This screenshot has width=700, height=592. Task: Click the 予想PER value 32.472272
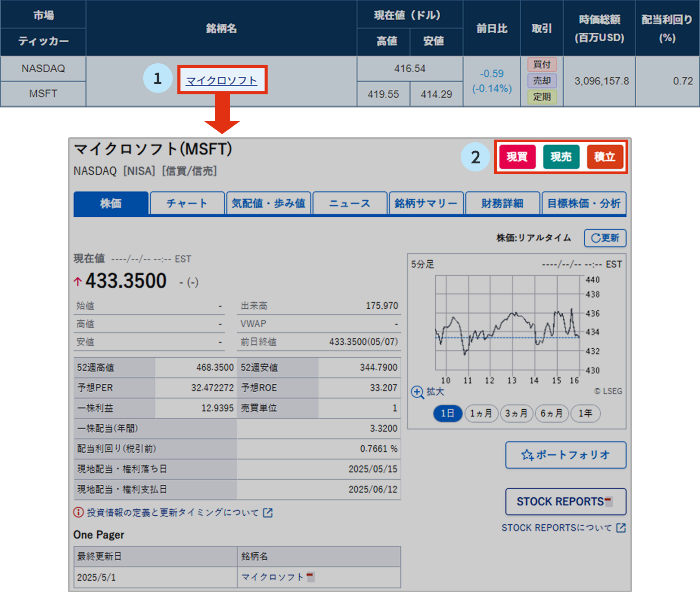[x=212, y=388]
